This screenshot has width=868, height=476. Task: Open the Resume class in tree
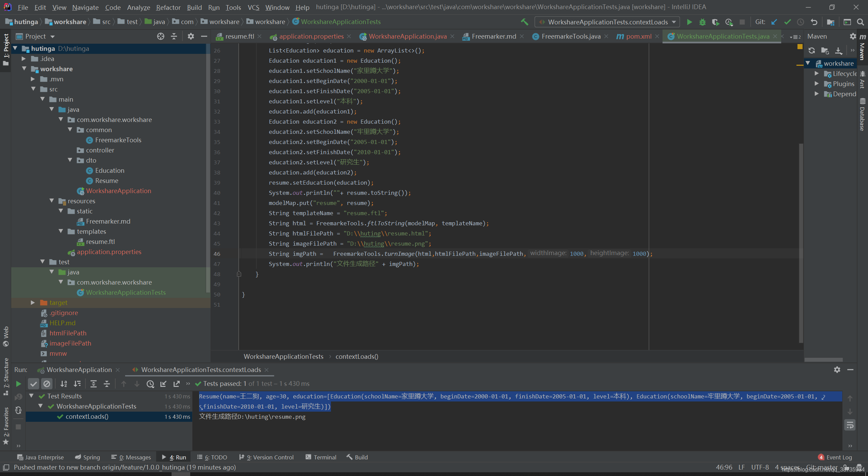click(106, 181)
